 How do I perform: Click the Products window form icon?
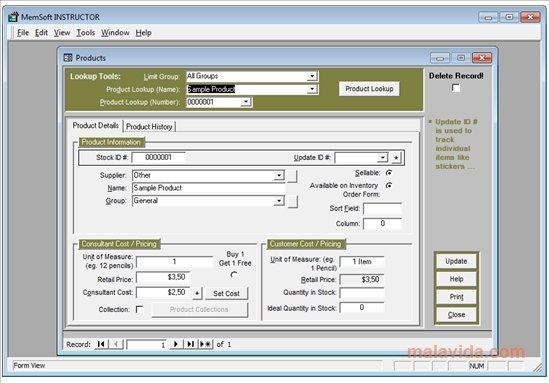click(68, 58)
